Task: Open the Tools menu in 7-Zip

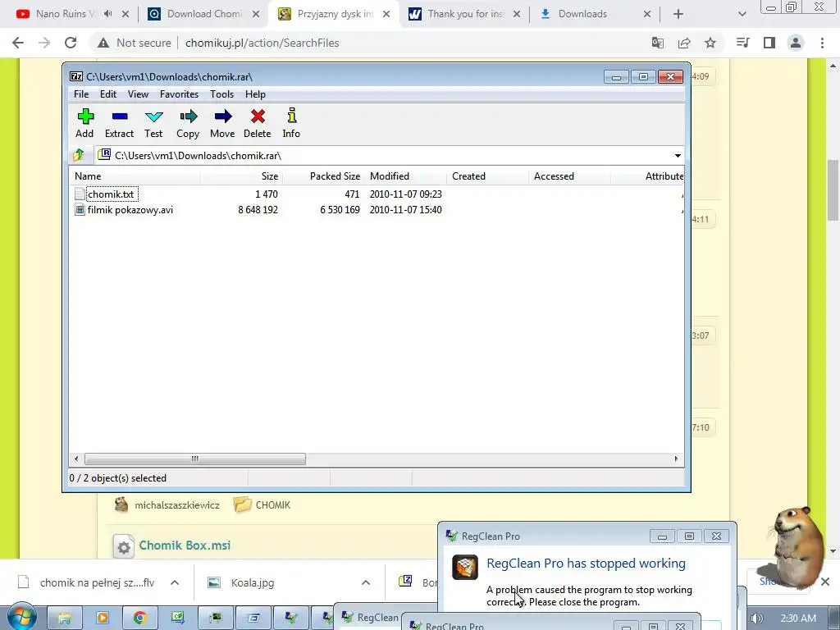Action: 221,94
